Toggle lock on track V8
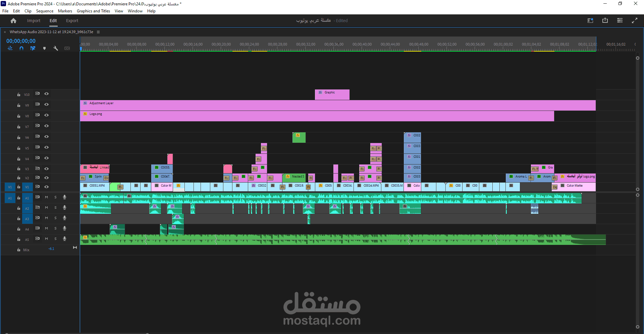 pos(19,116)
